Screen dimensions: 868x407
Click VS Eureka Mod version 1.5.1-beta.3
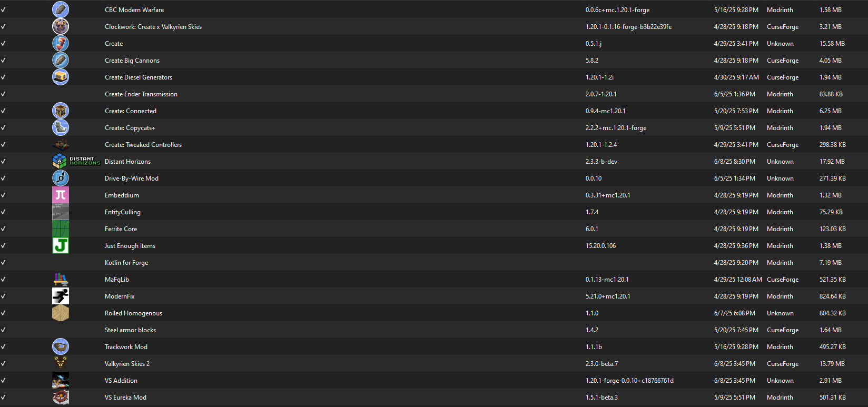point(601,398)
